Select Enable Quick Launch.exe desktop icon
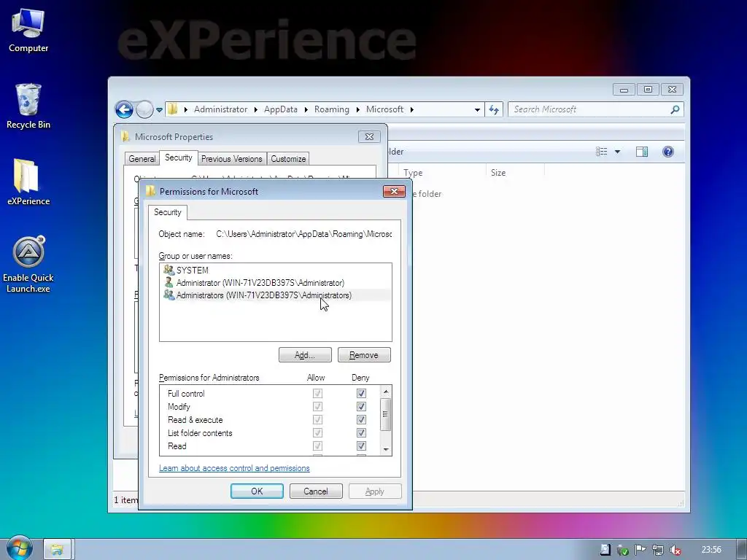The width and height of the screenshot is (747, 560). [28, 264]
